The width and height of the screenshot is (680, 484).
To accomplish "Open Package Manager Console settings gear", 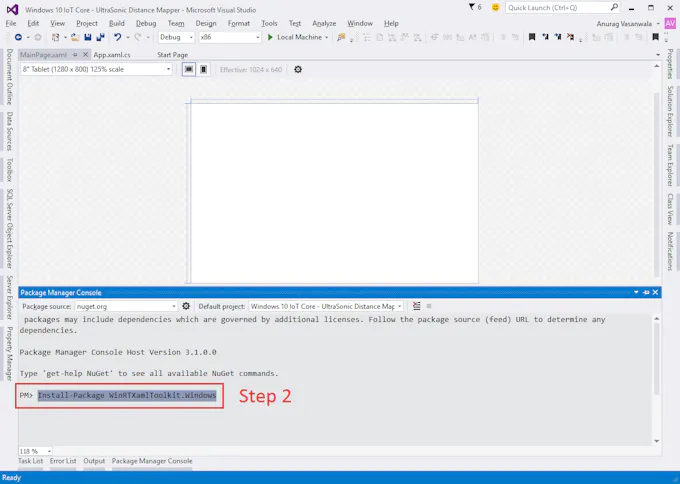I will [x=186, y=306].
